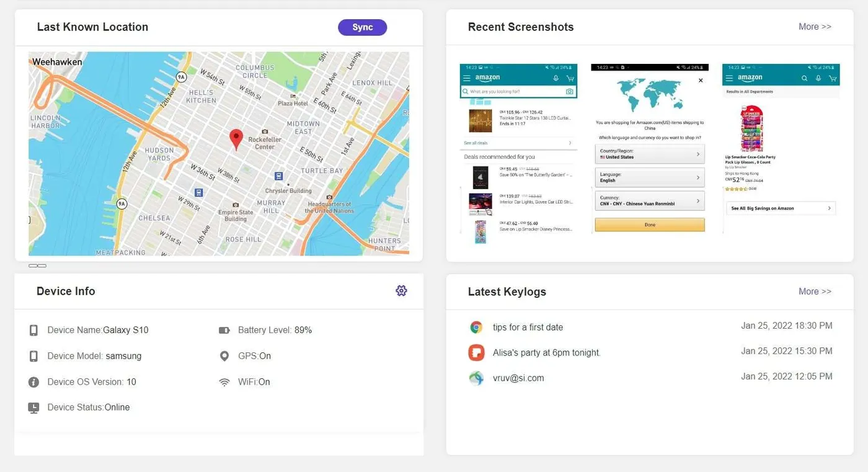Expand Language English selector
The image size is (868, 472).
tap(650, 177)
